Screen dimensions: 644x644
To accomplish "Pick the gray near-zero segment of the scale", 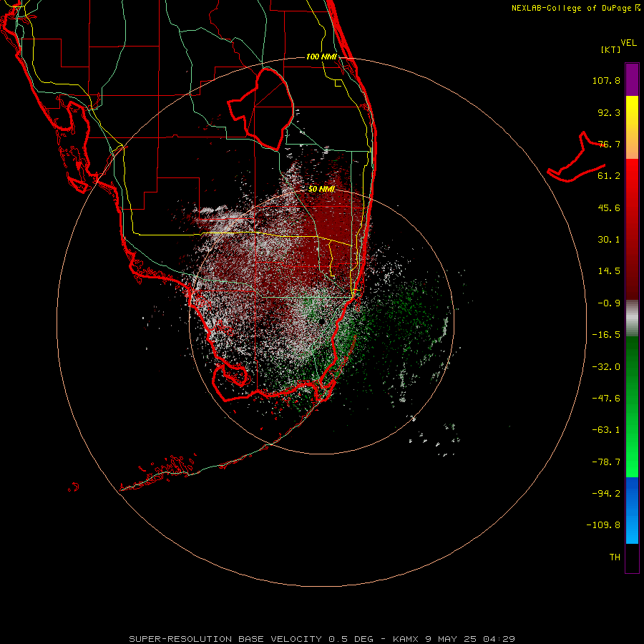I will (632, 318).
